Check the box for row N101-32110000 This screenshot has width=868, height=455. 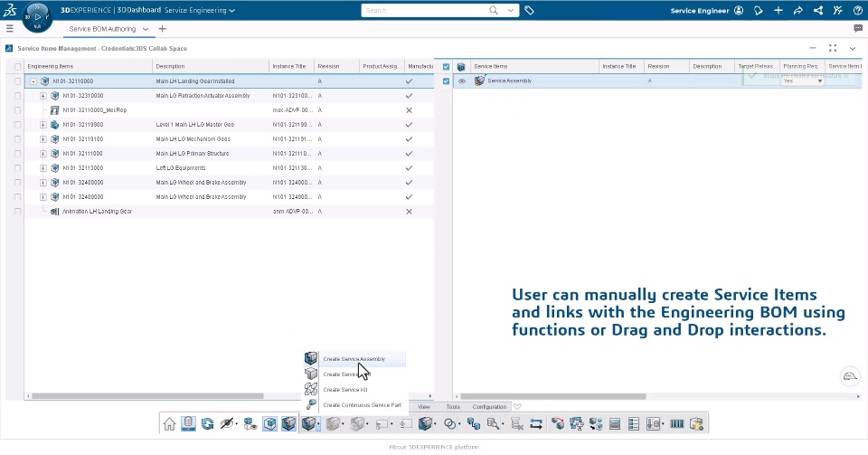18,81
